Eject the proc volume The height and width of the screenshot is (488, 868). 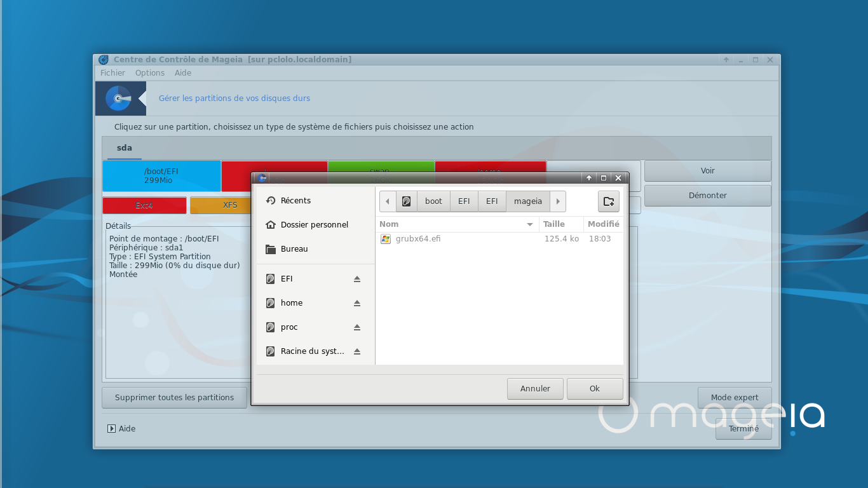click(357, 327)
